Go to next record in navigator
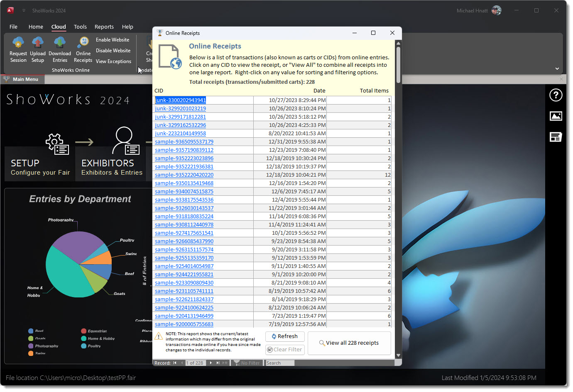This screenshot has width=573, height=392. (x=211, y=363)
